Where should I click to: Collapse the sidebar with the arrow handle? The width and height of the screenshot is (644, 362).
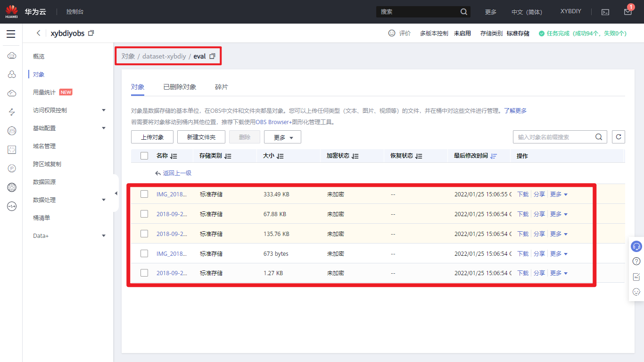pyautogui.click(x=116, y=193)
